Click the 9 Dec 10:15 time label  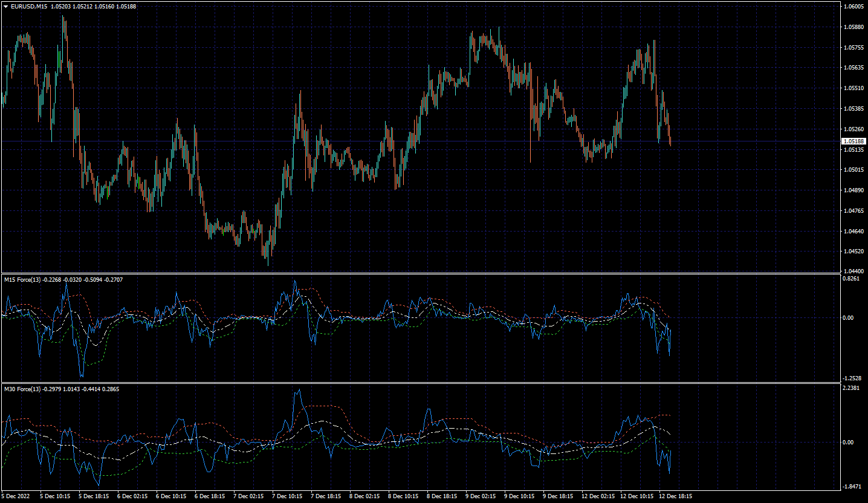click(x=520, y=496)
